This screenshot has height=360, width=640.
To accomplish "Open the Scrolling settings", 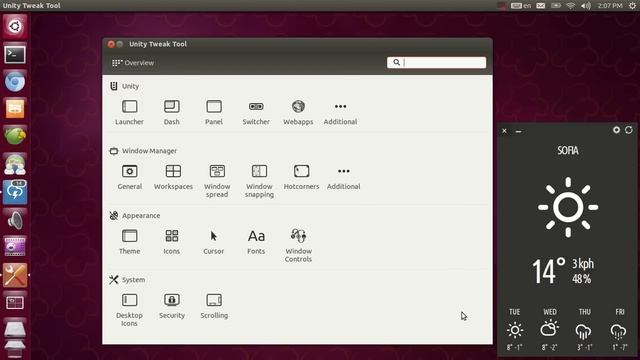I will 214,306.
